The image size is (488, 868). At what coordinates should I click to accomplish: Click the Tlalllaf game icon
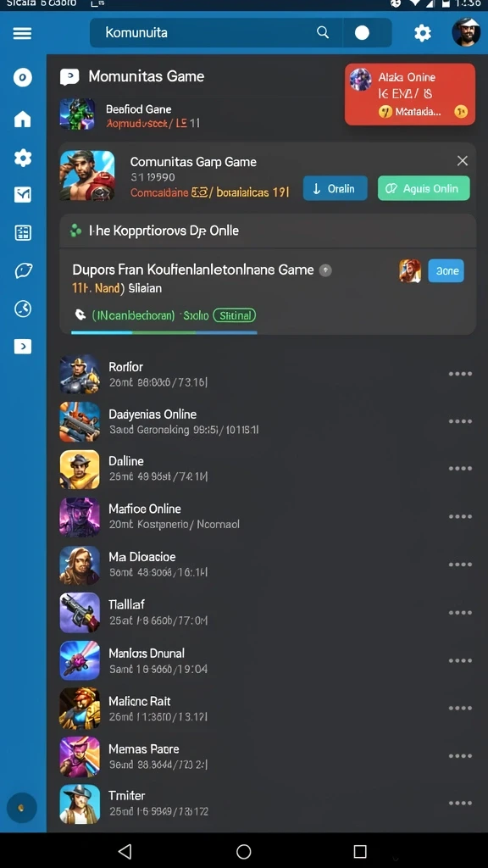pyautogui.click(x=80, y=612)
